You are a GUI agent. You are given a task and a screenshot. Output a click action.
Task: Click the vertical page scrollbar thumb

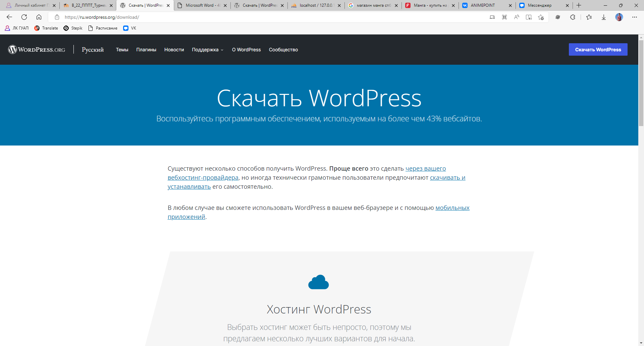click(641, 83)
